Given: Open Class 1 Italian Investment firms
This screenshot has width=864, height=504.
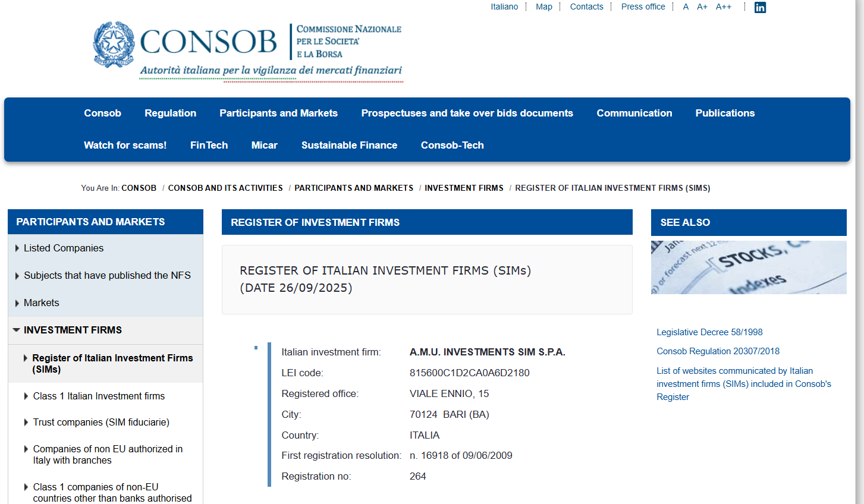Looking at the screenshot, I should [99, 396].
